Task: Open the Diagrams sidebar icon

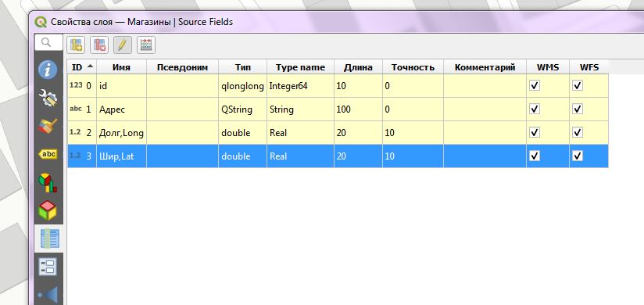Action: tap(48, 182)
